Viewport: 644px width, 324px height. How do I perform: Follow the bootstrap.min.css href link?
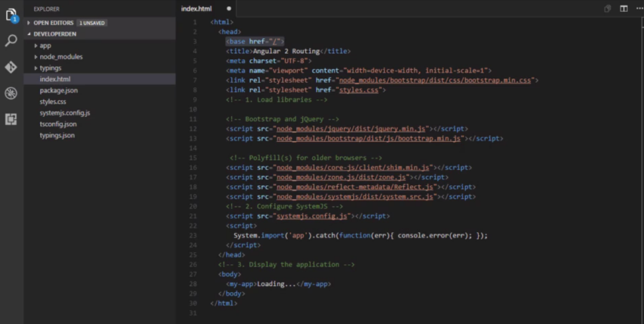435,80
